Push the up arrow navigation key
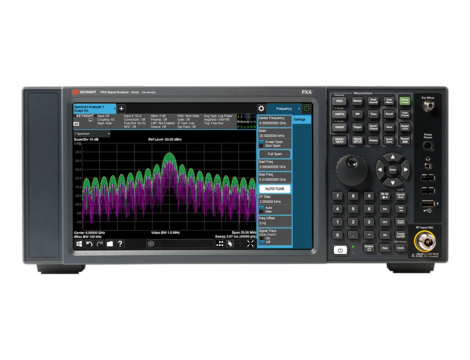 pos(393,157)
